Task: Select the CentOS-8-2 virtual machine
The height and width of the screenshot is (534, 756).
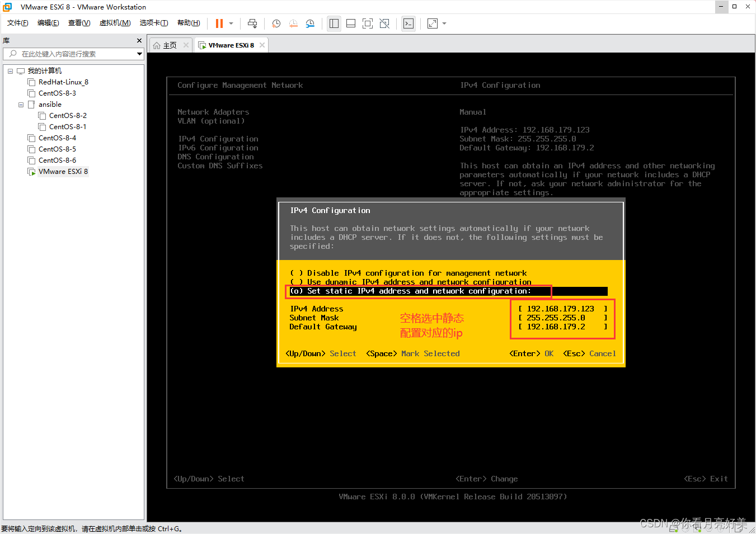Action: pyautogui.click(x=68, y=116)
